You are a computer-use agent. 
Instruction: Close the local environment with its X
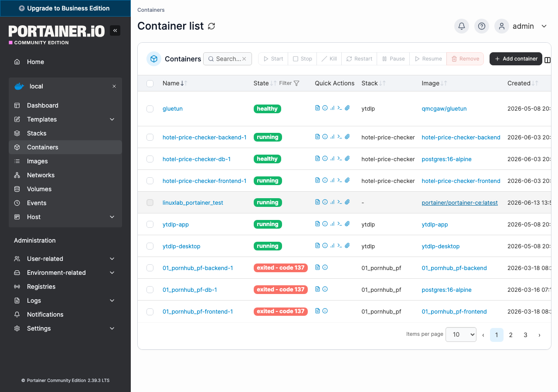tap(114, 86)
